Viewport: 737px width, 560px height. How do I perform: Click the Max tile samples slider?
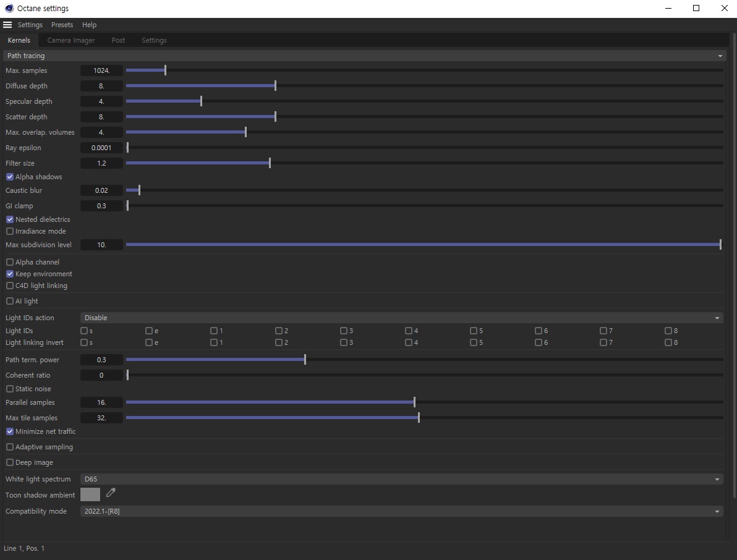[424, 418]
